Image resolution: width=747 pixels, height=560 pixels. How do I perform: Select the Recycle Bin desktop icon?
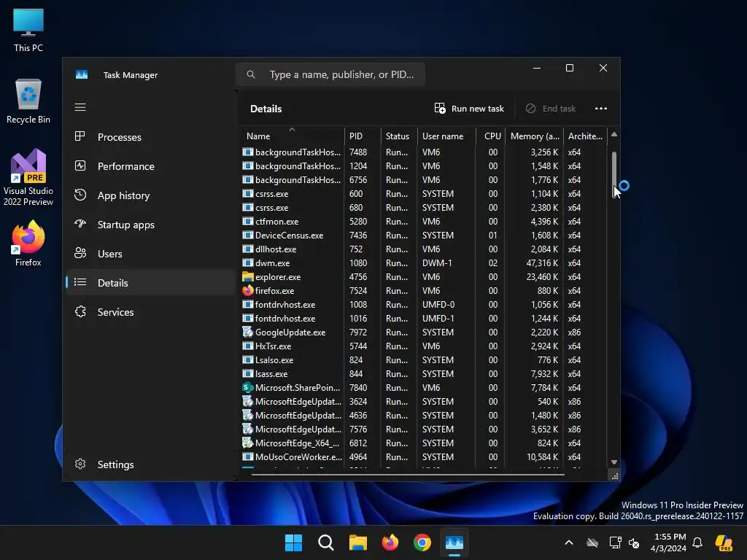28,101
